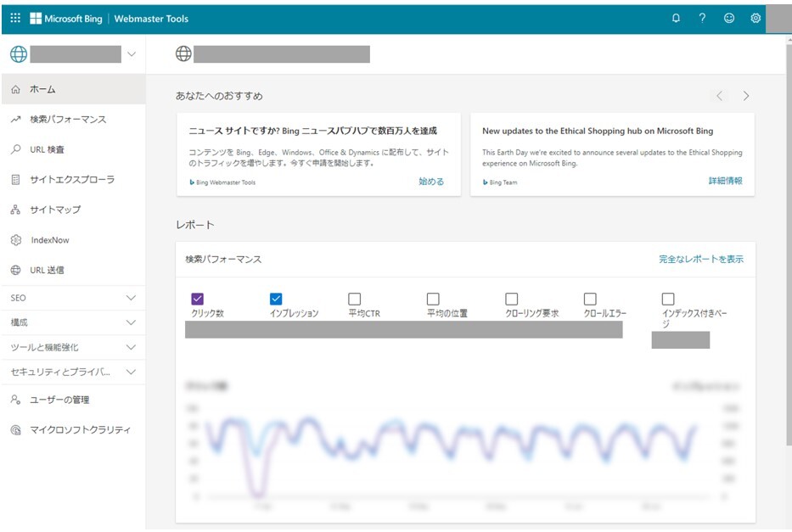This screenshot has height=532, width=792.
Task: Click the サイトマップ sitemap icon
Action: (15, 210)
